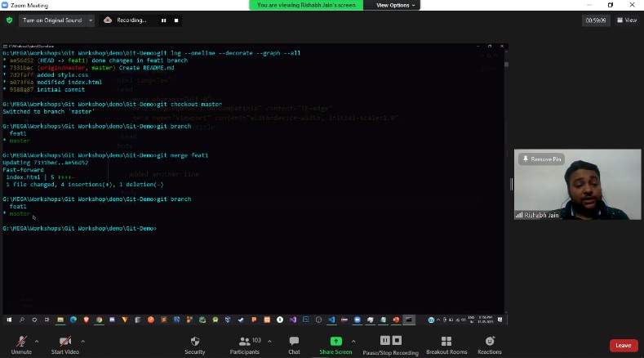
Task: Toggle Turn on Original Sound
Action: click(51, 20)
